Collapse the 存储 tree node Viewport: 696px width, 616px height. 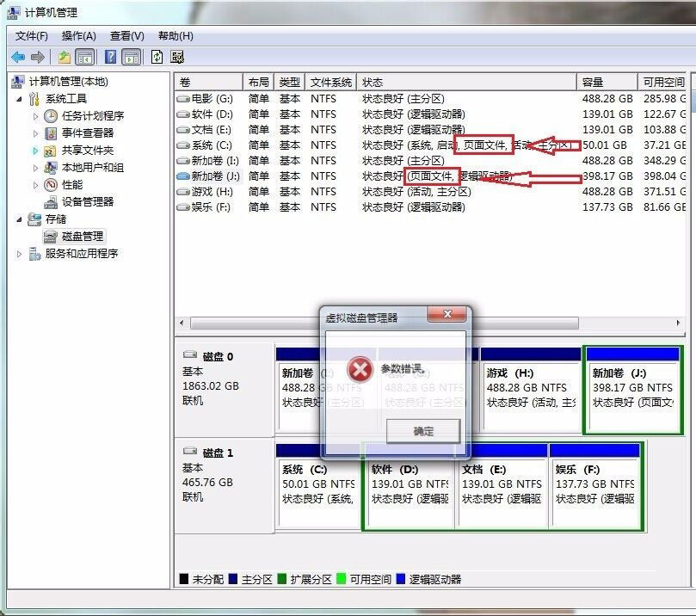point(19,219)
